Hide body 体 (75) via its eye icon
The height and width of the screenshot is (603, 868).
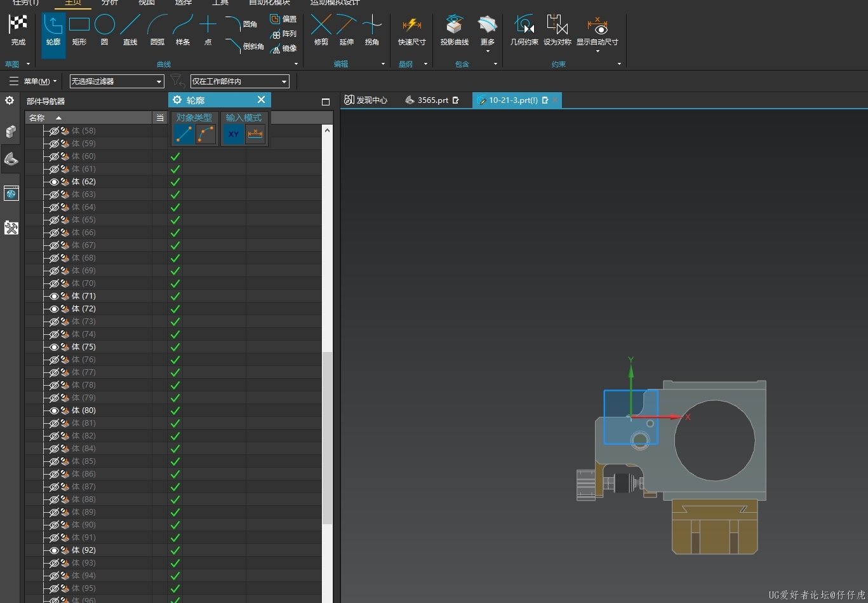pyautogui.click(x=54, y=347)
